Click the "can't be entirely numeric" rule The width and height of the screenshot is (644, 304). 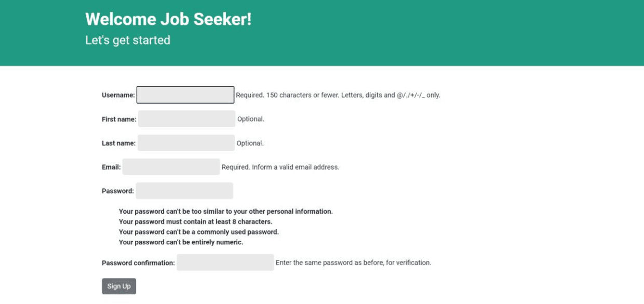[181, 242]
